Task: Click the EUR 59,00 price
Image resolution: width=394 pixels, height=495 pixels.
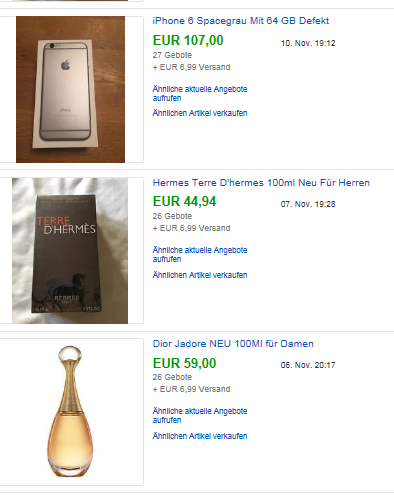Action: (184, 363)
